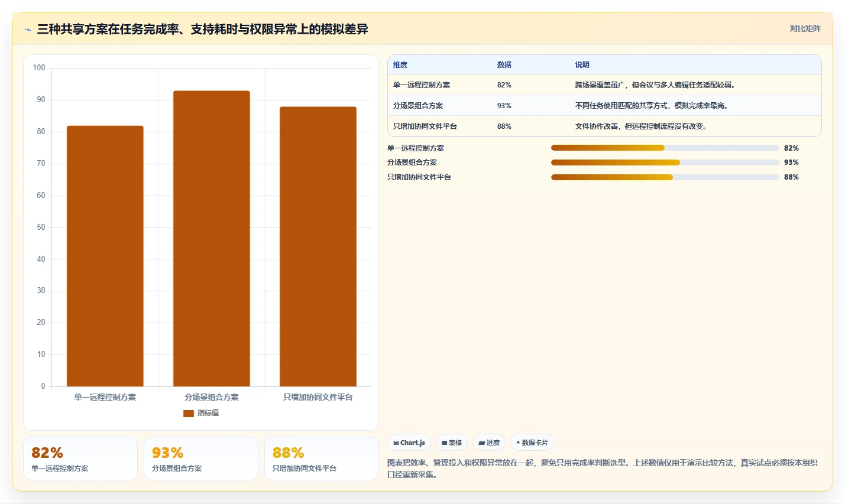Click the 只增加协同文件平台 bar in chart
The image size is (845, 504).
pos(318,246)
